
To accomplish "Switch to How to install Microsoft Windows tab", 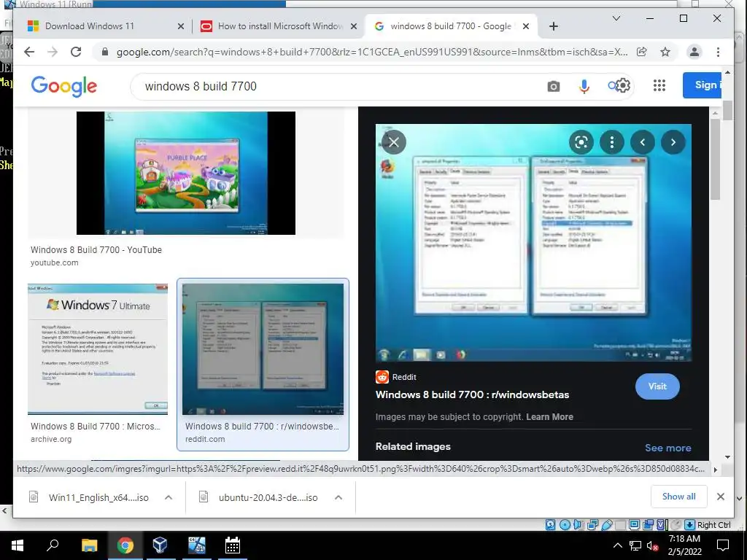I will pyautogui.click(x=279, y=26).
